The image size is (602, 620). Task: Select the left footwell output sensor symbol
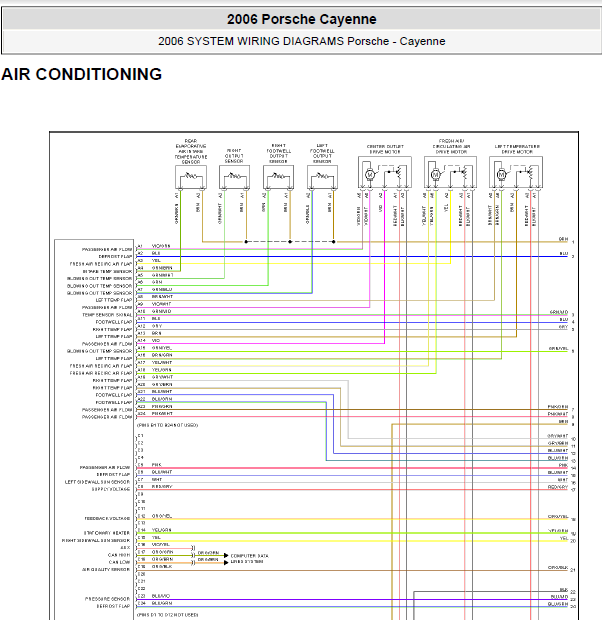[x=322, y=177]
